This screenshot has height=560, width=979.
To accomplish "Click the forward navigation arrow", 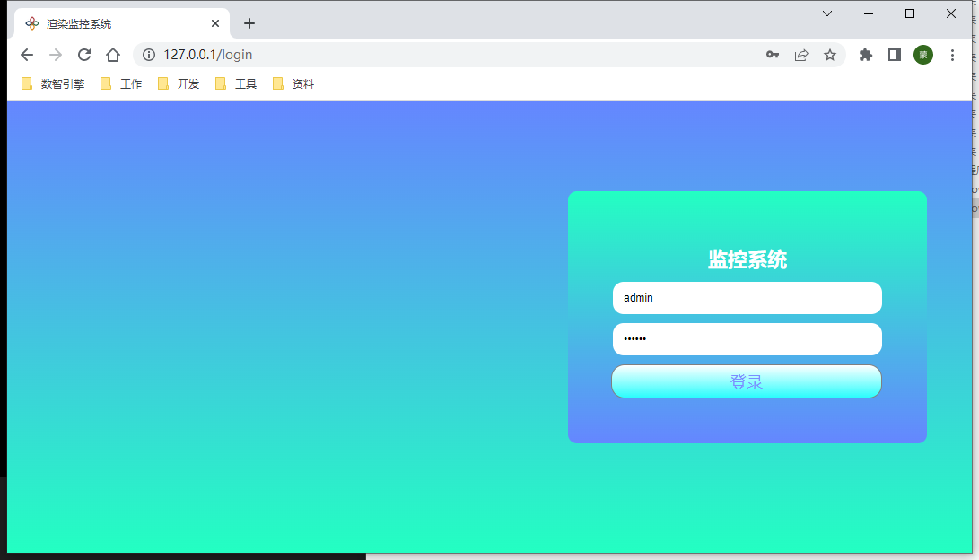I will [x=56, y=55].
